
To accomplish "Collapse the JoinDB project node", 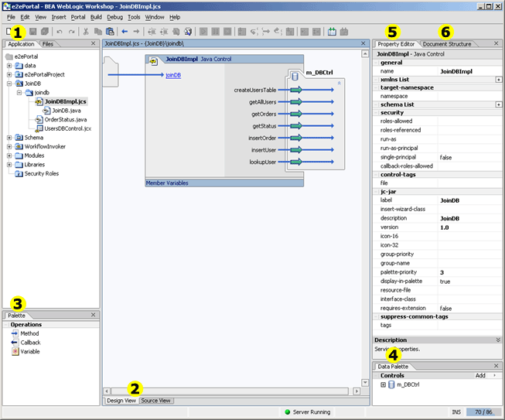I will [x=9, y=84].
